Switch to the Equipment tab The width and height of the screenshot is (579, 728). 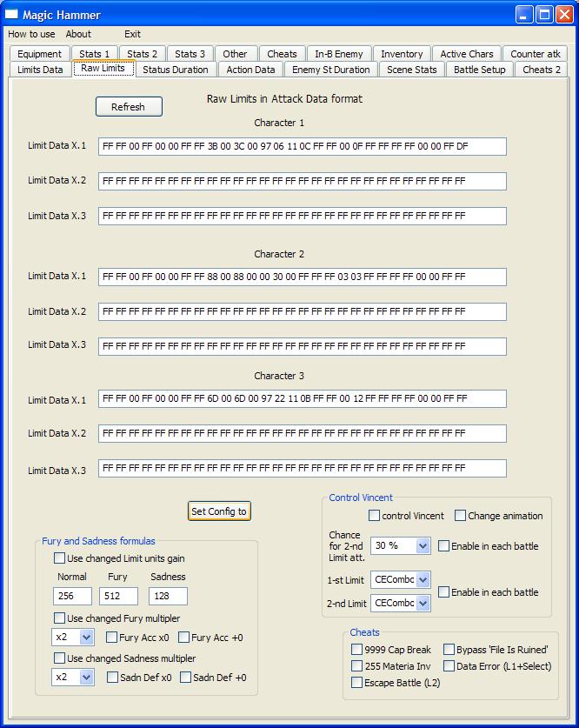coord(39,54)
